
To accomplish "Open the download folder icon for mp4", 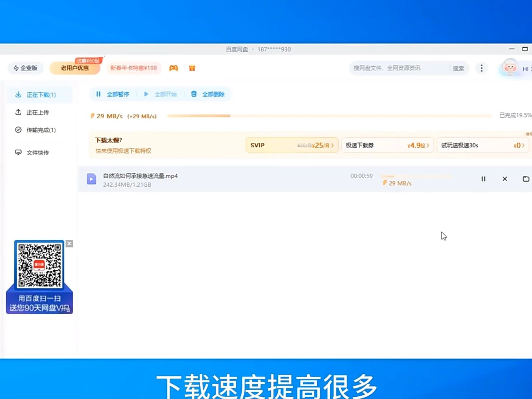I will tap(526, 179).
